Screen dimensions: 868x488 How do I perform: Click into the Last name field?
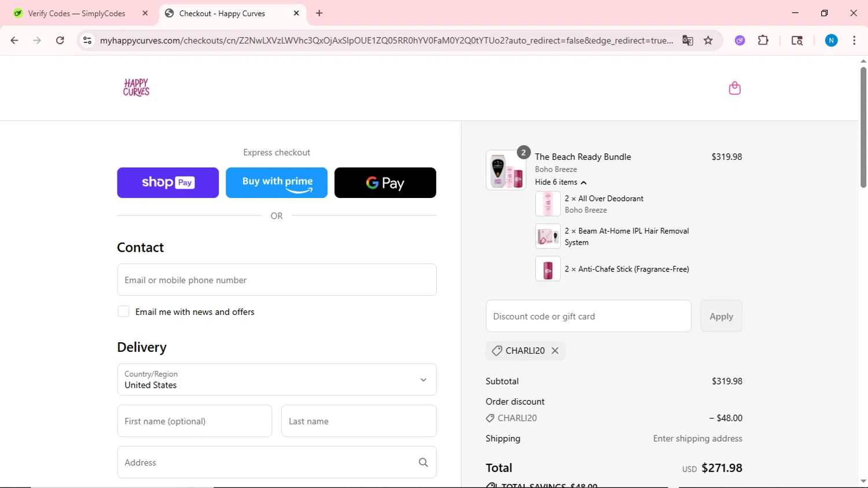click(359, 421)
